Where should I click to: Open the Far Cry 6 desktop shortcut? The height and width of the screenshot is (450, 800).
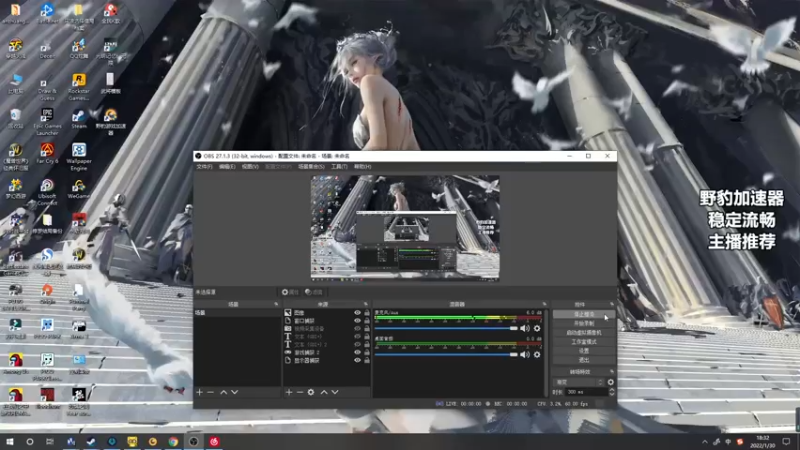[x=47, y=154]
